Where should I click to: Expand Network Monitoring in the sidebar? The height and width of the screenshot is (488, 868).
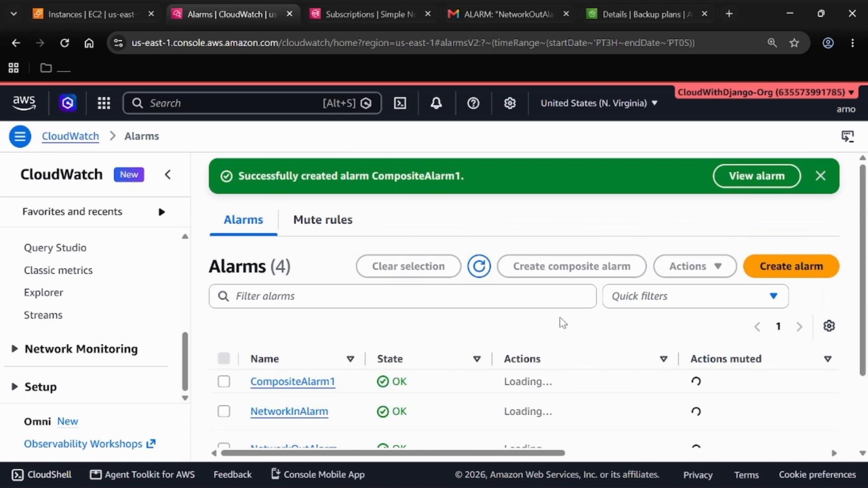pos(14,348)
